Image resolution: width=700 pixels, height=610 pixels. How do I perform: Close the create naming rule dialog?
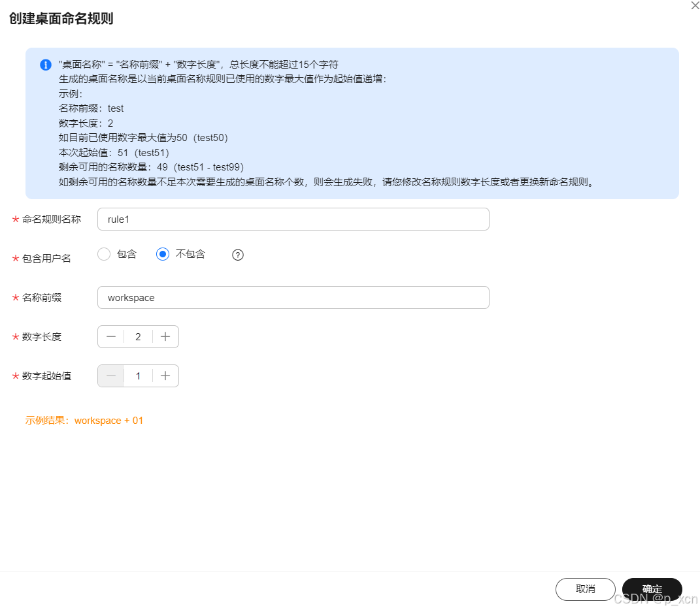(695, 5)
